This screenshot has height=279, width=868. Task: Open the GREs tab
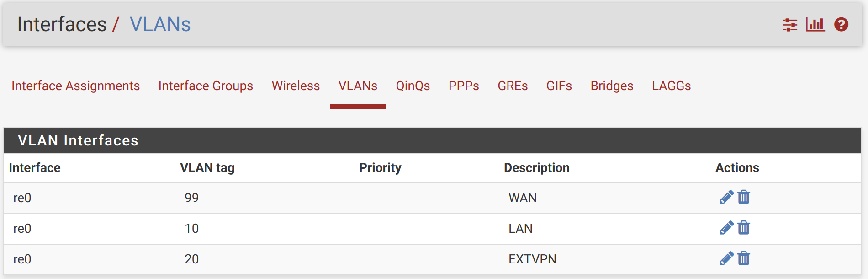(x=513, y=86)
